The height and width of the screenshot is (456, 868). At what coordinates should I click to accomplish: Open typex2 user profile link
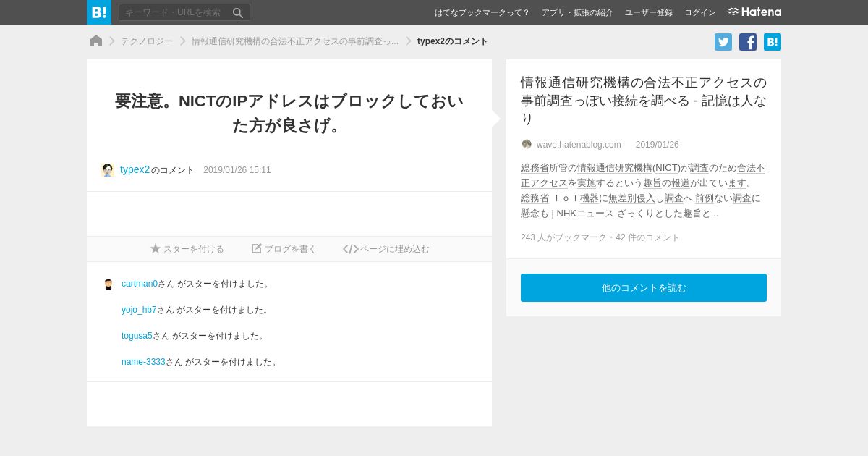(x=135, y=169)
